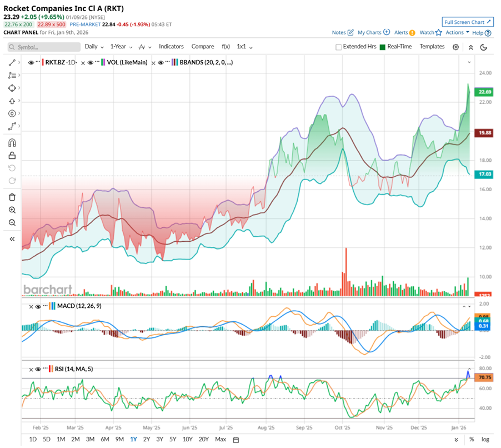Open the Daily interval dropdown
Screen dimensions: 501x448
coord(94,47)
